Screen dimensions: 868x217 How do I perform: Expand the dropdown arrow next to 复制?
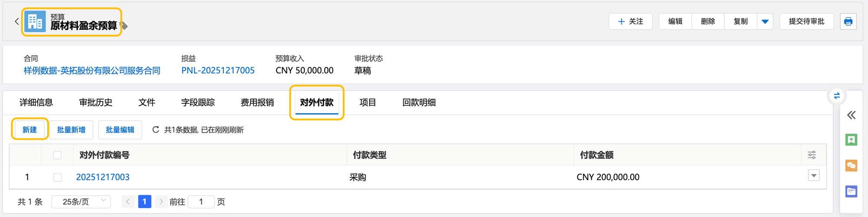(765, 21)
